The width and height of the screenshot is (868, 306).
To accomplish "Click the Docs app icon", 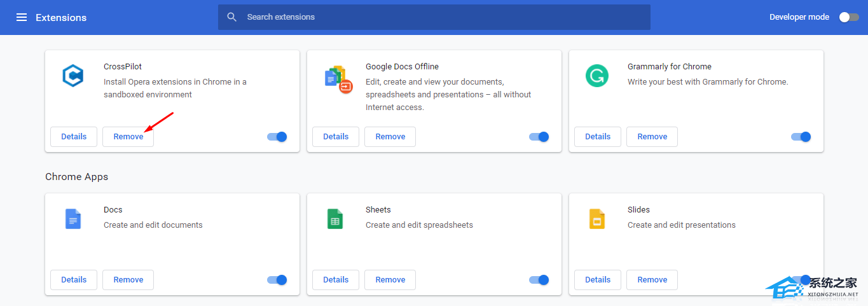I will click(73, 219).
